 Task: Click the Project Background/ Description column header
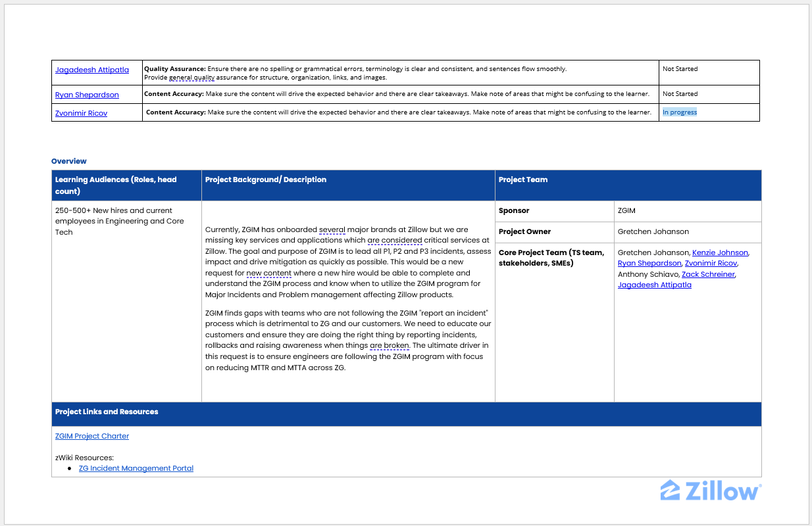266,179
